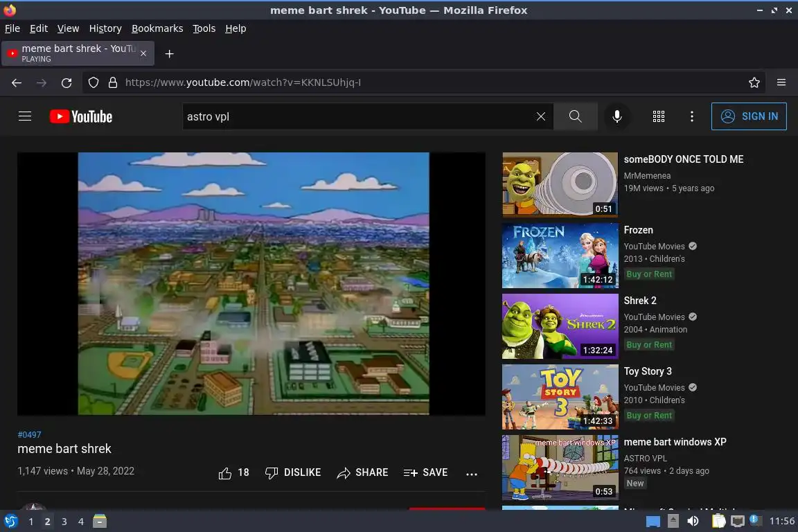Click the removable media eject tray icon
This screenshot has height=532, width=798.
[673, 521]
